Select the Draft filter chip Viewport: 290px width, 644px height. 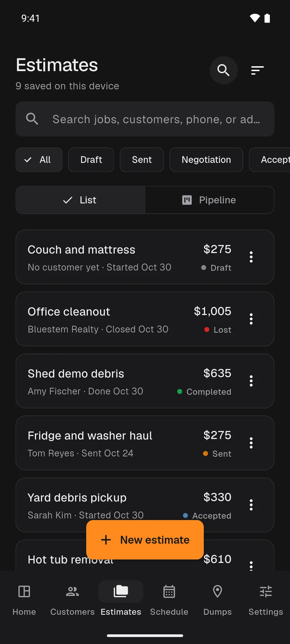(91, 160)
